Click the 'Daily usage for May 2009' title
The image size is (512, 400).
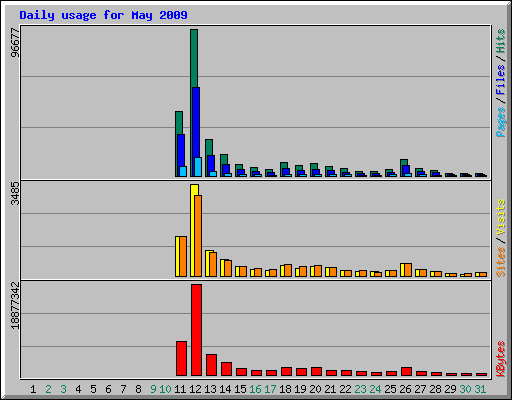103,15
